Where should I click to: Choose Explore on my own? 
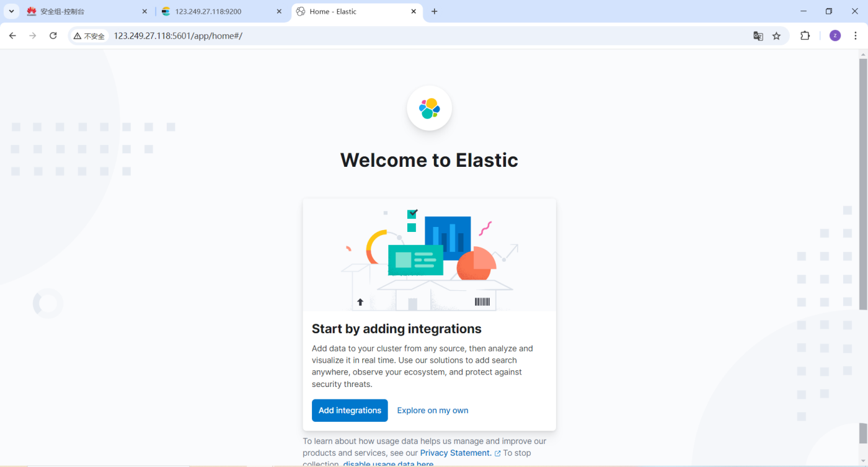pos(433,411)
